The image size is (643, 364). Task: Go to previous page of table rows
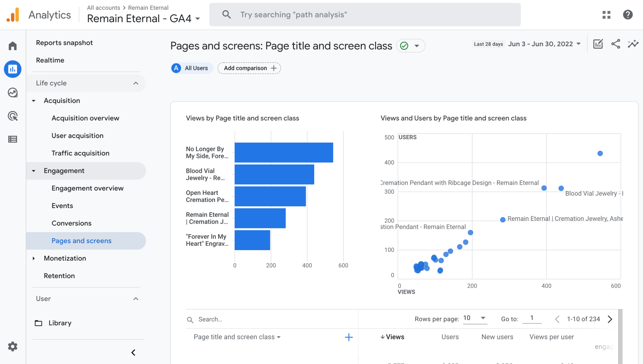coord(557,319)
